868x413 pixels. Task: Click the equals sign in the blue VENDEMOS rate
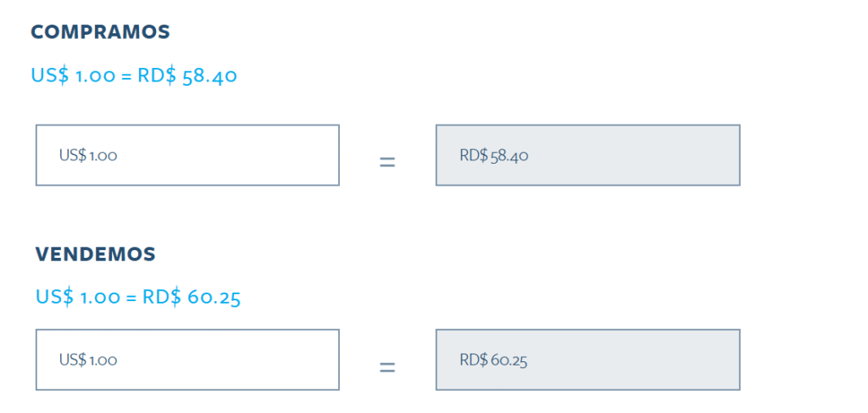(x=131, y=299)
